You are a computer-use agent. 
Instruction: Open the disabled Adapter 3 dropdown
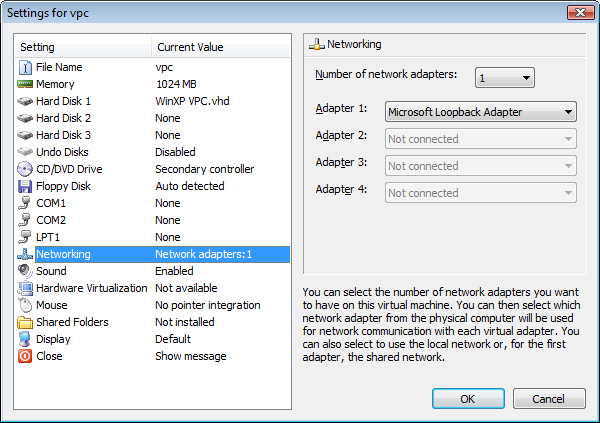481,166
